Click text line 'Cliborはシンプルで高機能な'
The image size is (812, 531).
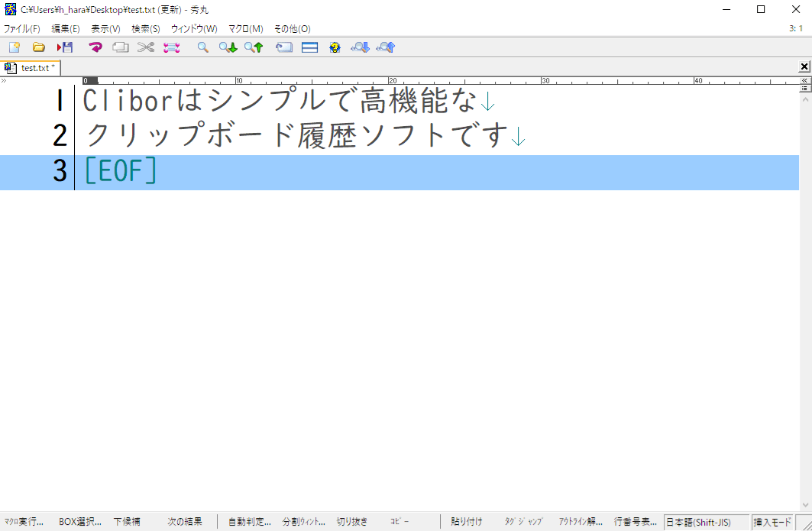pyautogui.click(x=280, y=101)
